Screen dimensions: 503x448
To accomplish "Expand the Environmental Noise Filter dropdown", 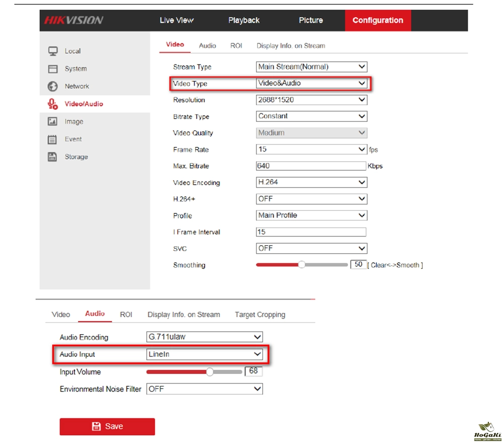I will tap(204, 389).
